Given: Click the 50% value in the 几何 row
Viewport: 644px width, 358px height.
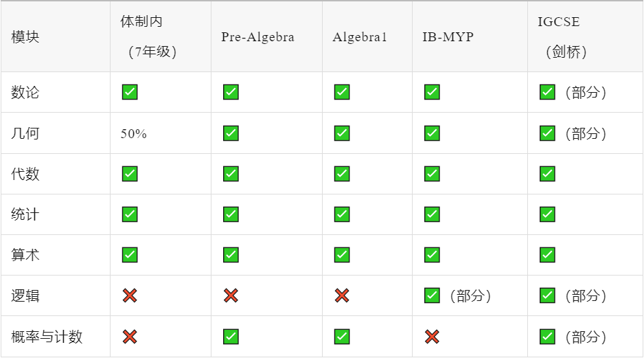Looking at the screenshot, I should pyautogui.click(x=134, y=134).
